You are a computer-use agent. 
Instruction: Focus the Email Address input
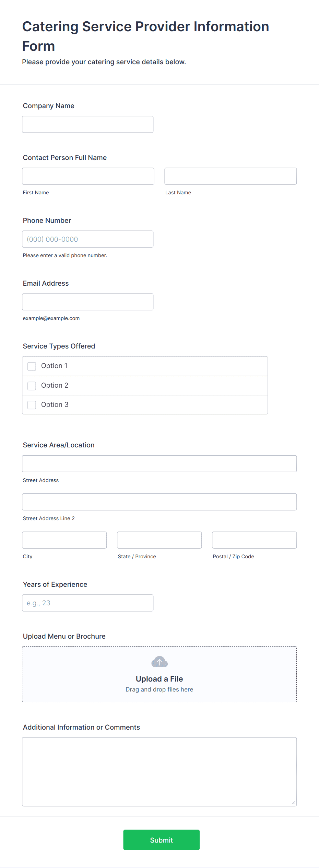click(x=88, y=302)
